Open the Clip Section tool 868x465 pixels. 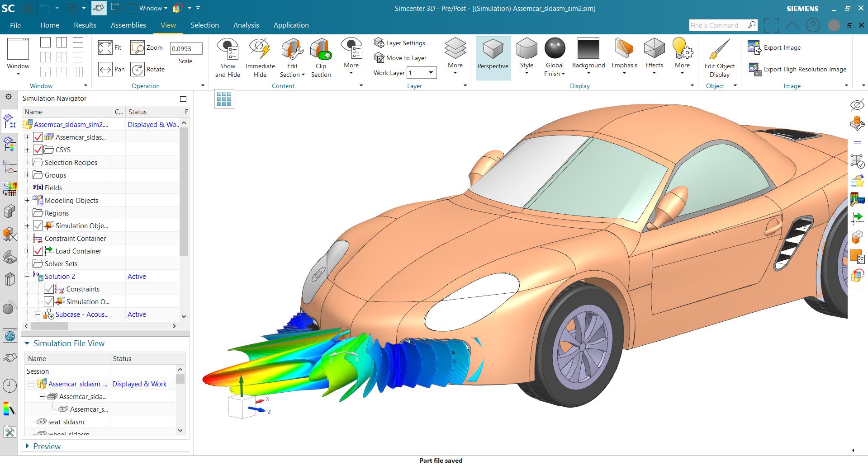click(321, 56)
